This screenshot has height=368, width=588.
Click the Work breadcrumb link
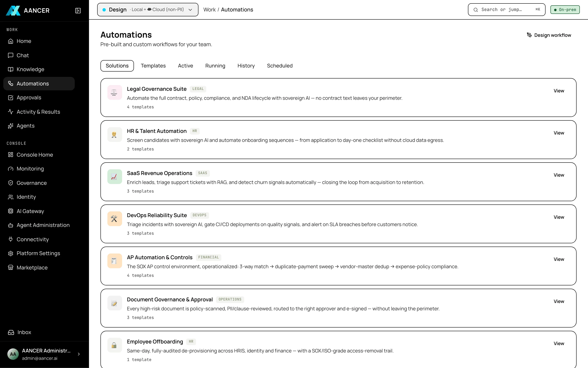[x=209, y=10]
